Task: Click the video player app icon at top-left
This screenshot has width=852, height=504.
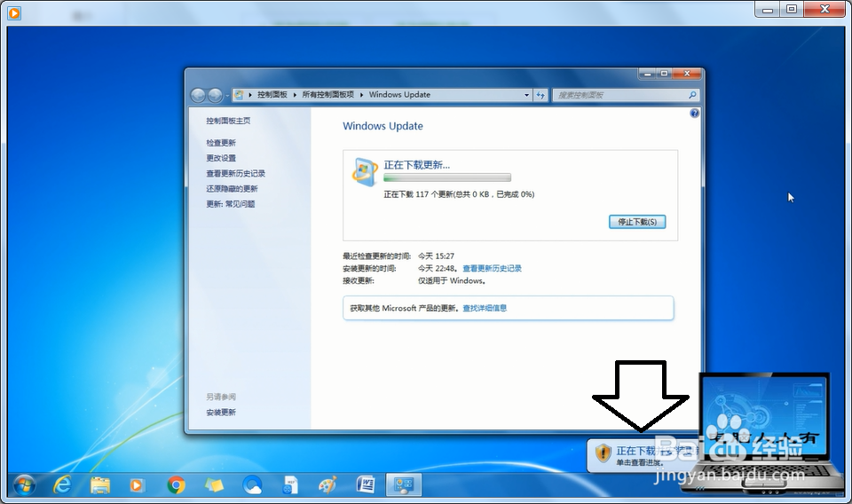Action: (x=14, y=12)
